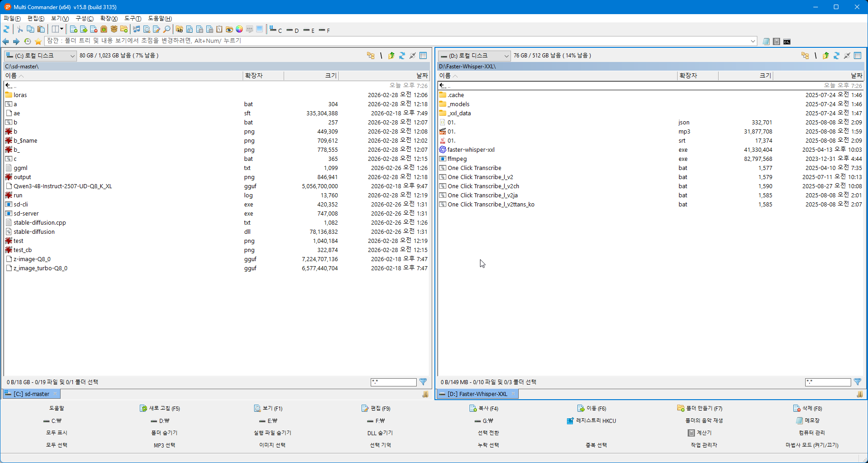Open favorites star icon
The height and width of the screenshot is (463, 868).
pyautogui.click(x=38, y=41)
